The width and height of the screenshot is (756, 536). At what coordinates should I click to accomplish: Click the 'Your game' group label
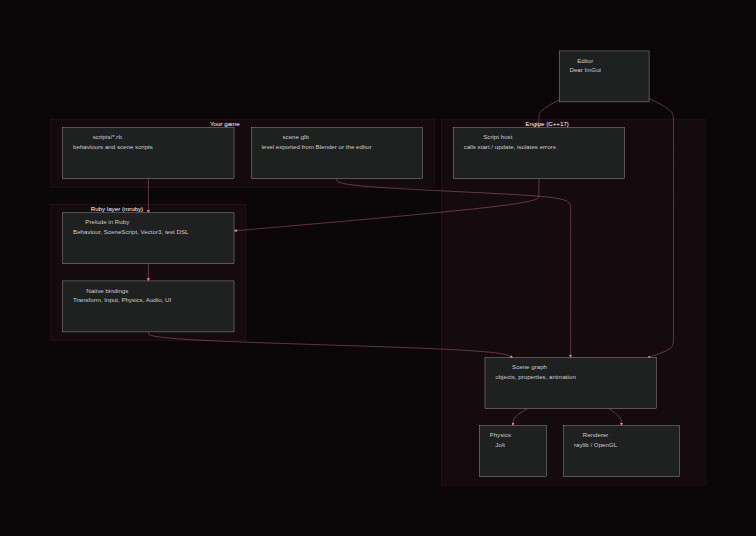tap(225, 124)
